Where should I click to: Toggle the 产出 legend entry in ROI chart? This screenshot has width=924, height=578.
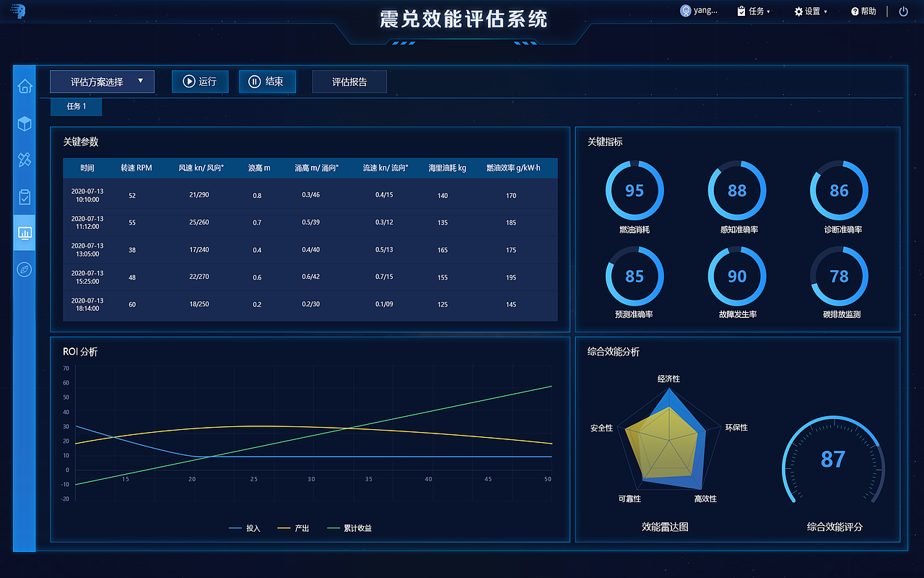pyautogui.click(x=293, y=528)
